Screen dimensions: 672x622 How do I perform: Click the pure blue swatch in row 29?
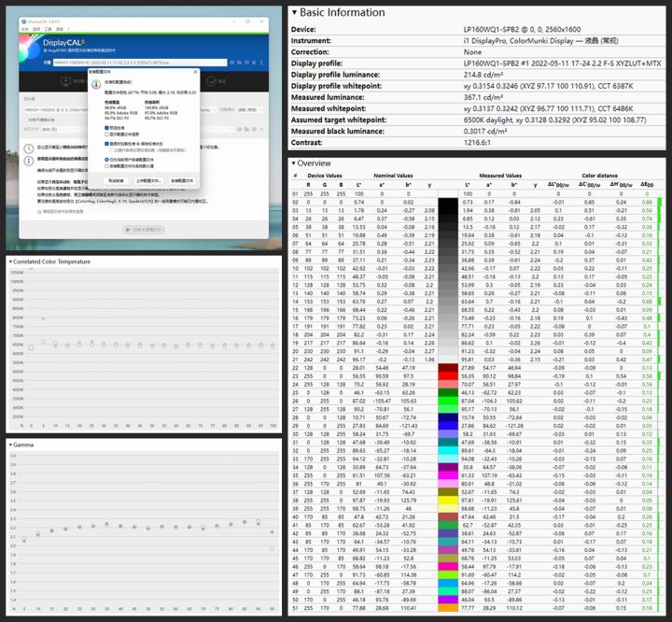point(448,426)
